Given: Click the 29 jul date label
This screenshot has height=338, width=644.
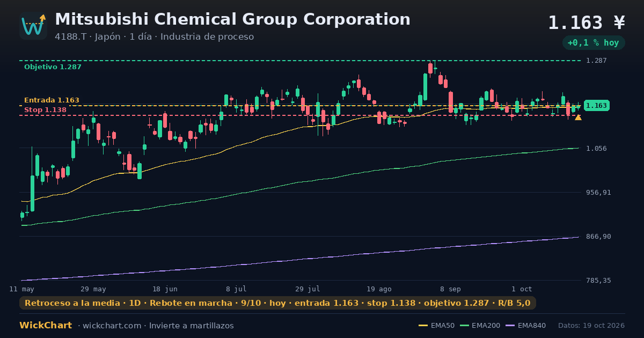Looking at the screenshot, I should click(308, 289).
